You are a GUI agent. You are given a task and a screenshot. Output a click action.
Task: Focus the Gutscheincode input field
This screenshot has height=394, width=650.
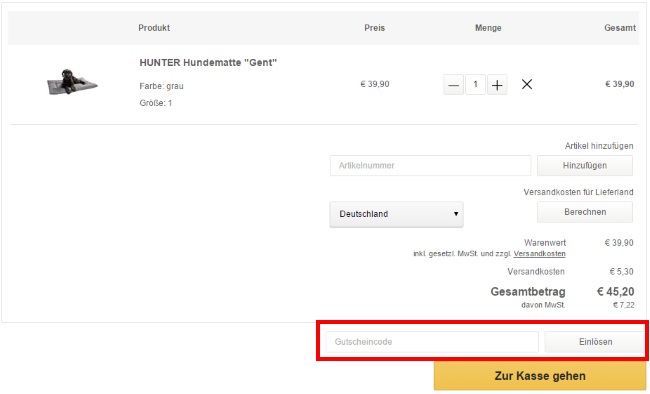point(432,342)
